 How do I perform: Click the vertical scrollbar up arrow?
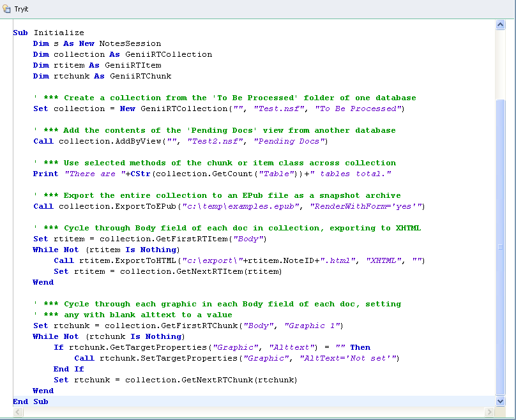pos(501,25)
